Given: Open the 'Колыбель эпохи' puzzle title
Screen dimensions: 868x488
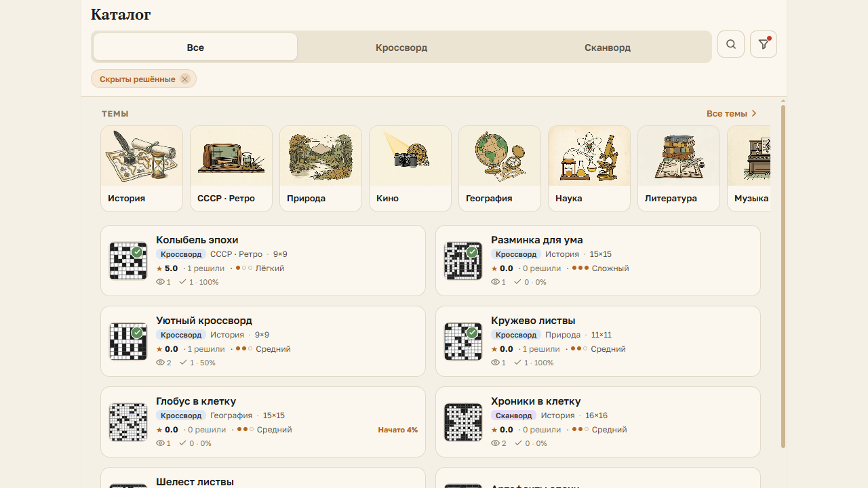Looking at the screenshot, I should tap(197, 240).
